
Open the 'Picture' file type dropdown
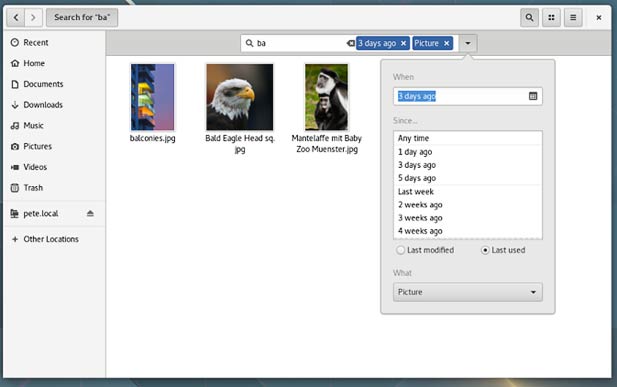pyautogui.click(x=467, y=292)
